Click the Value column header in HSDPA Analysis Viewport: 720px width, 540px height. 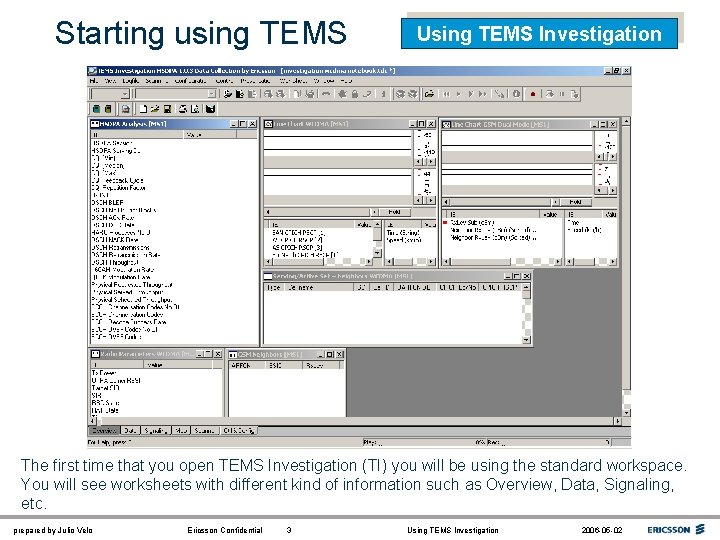coord(210,135)
